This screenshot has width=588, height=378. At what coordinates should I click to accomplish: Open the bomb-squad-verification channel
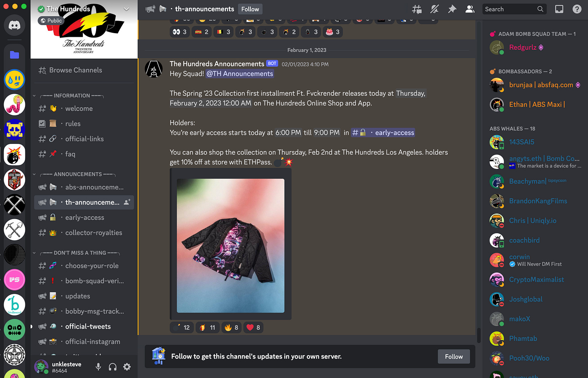pos(84,281)
